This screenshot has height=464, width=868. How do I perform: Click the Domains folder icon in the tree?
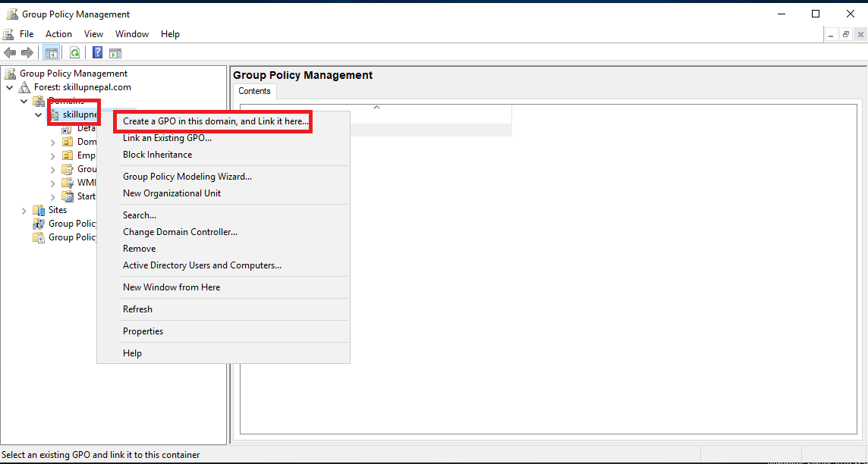[x=39, y=101]
